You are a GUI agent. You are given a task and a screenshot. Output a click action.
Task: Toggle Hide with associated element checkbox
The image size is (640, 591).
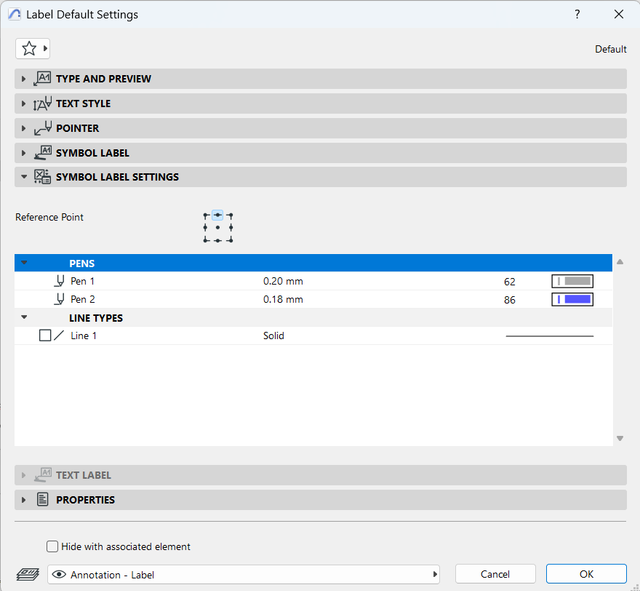pyautogui.click(x=52, y=546)
